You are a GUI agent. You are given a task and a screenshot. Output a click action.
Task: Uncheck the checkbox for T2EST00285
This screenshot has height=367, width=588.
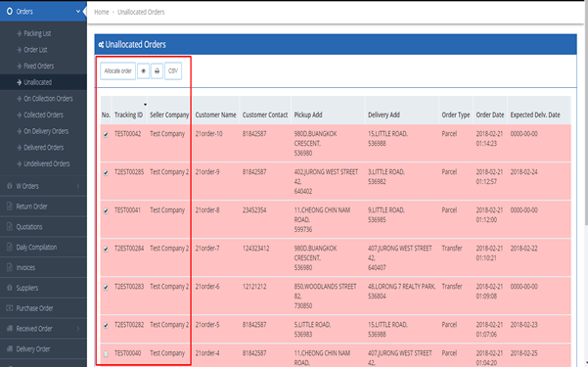coord(106,172)
